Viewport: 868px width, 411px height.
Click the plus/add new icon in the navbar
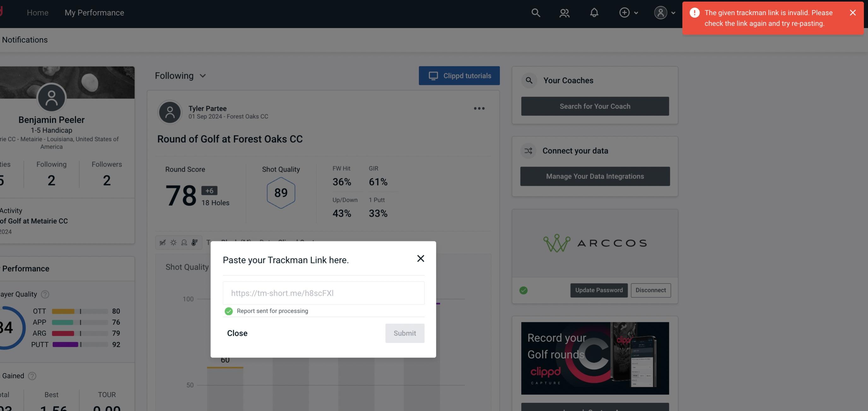[625, 12]
